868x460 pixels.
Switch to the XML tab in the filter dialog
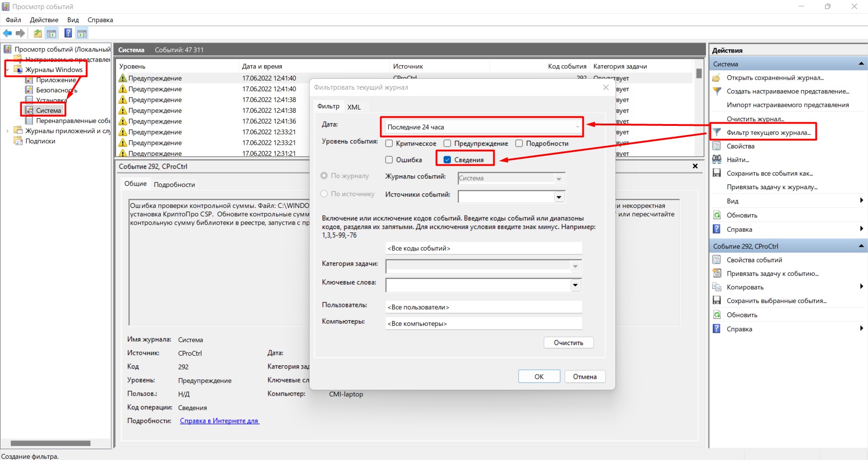click(x=354, y=107)
